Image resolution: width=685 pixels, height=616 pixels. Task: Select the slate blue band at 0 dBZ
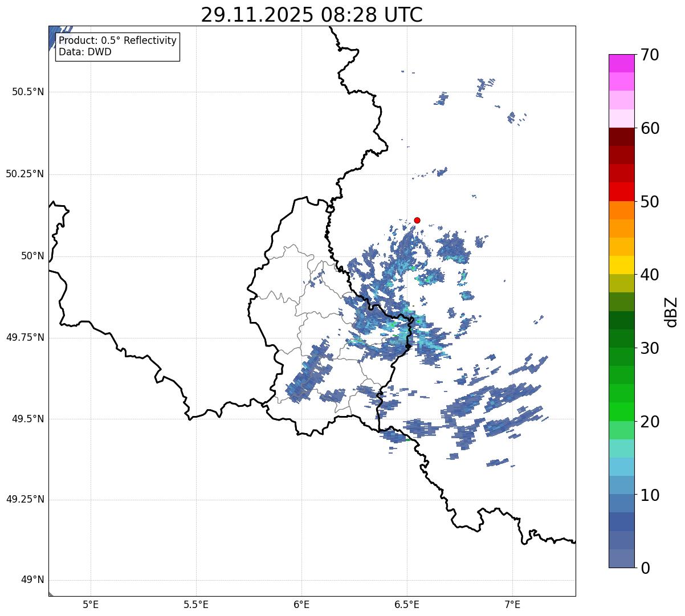622,558
